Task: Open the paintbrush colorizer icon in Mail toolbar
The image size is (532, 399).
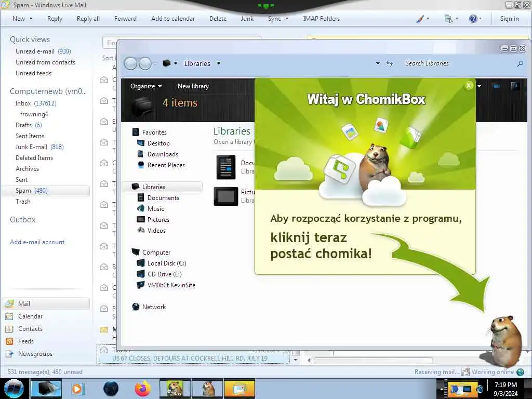Action: point(420,19)
